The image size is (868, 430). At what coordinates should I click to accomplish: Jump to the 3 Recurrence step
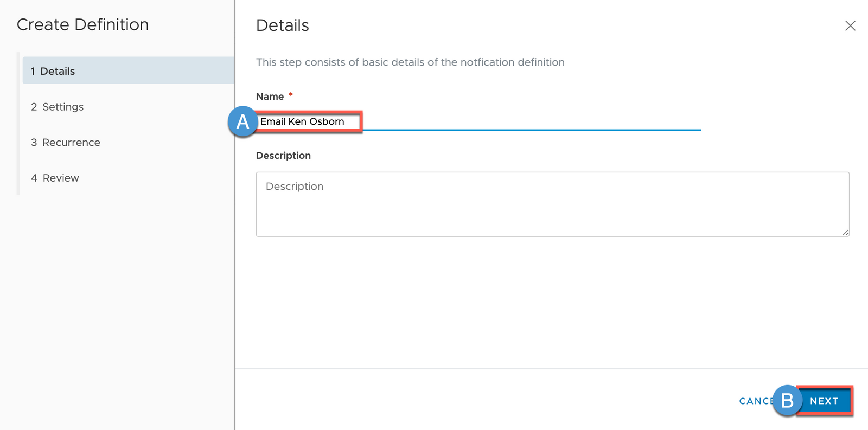(x=66, y=143)
